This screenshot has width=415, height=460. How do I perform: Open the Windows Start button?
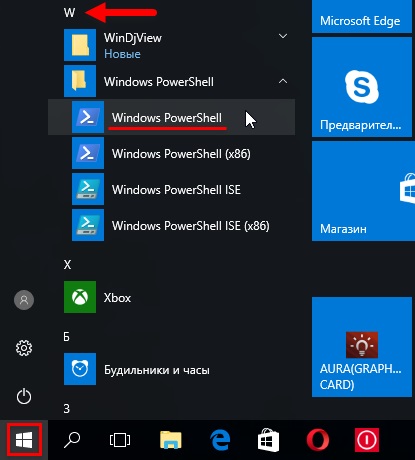[x=24, y=440]
